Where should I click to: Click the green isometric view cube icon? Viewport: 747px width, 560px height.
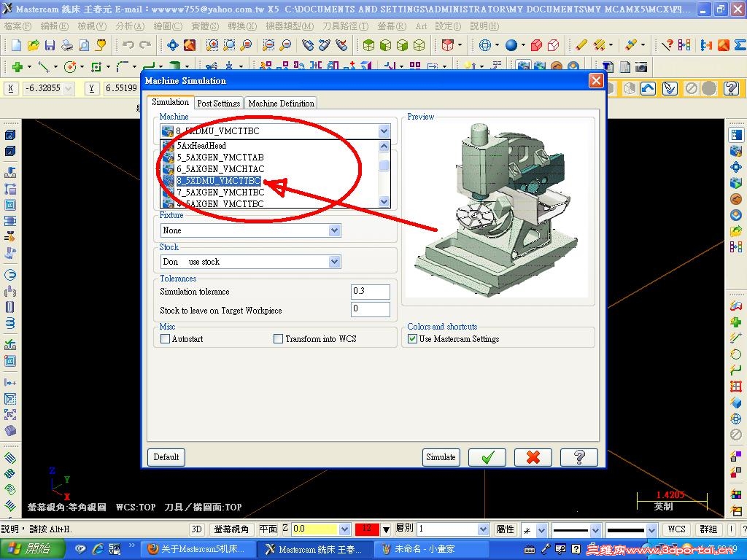pos(368,45)
